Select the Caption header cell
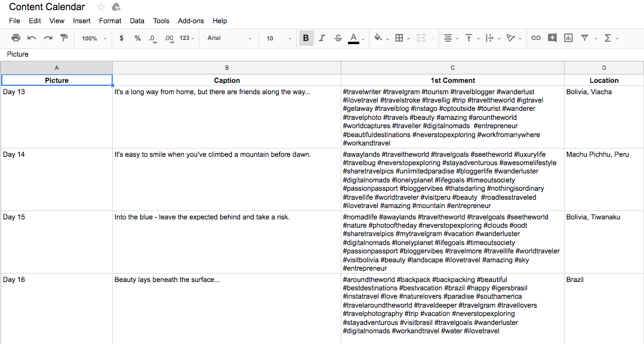The width and height of the screenshot is (644, 344). pyautogui.click(x=227, y=80)
